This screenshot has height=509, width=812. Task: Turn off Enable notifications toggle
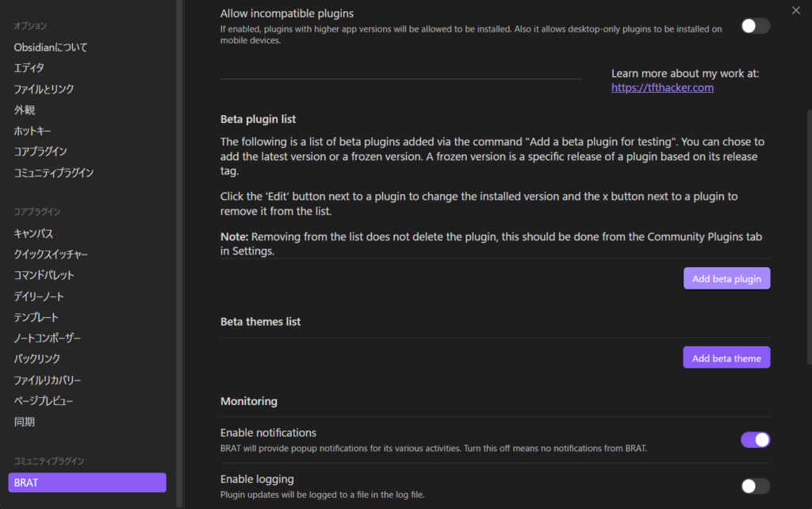(x=755, y=440)
